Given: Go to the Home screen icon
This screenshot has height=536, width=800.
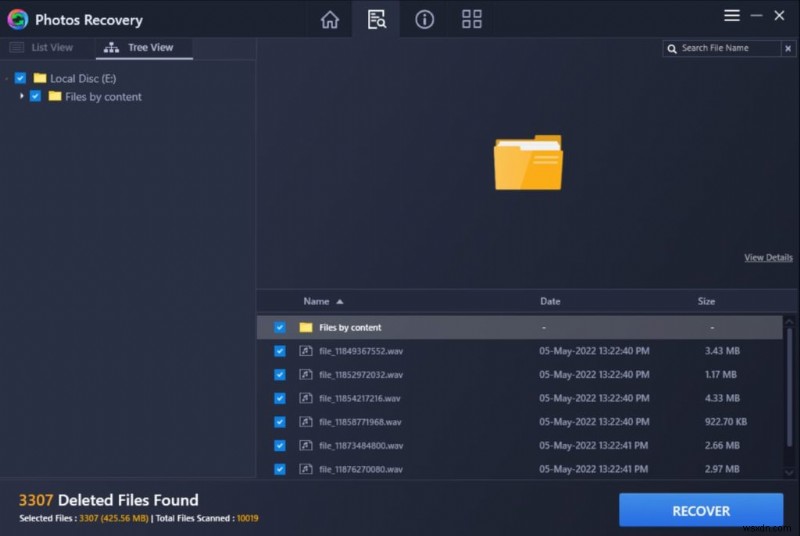Looking at the screenshot, I should coord(330,19).
